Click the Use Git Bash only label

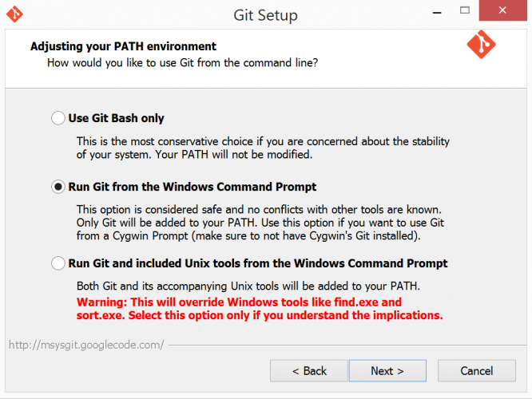117,118
